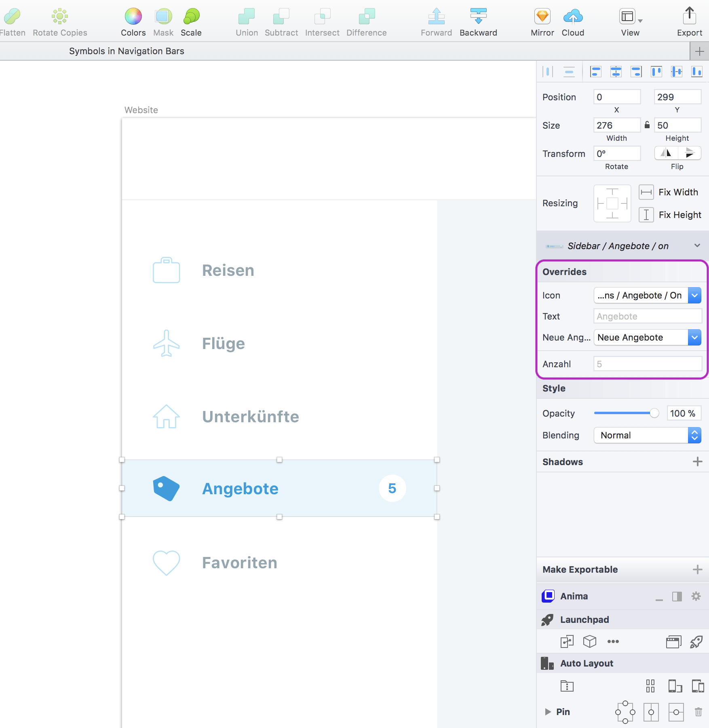Add a new Shadow with plus

pos(697,461)
